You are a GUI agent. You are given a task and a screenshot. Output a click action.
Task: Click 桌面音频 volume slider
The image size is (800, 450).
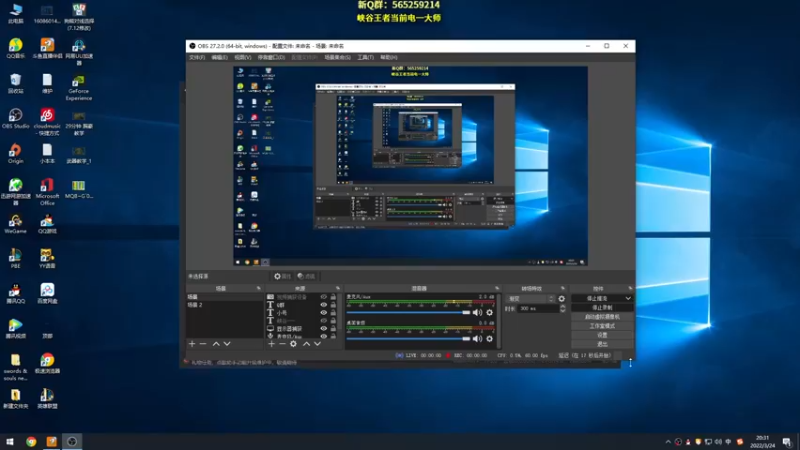(408, 339)
